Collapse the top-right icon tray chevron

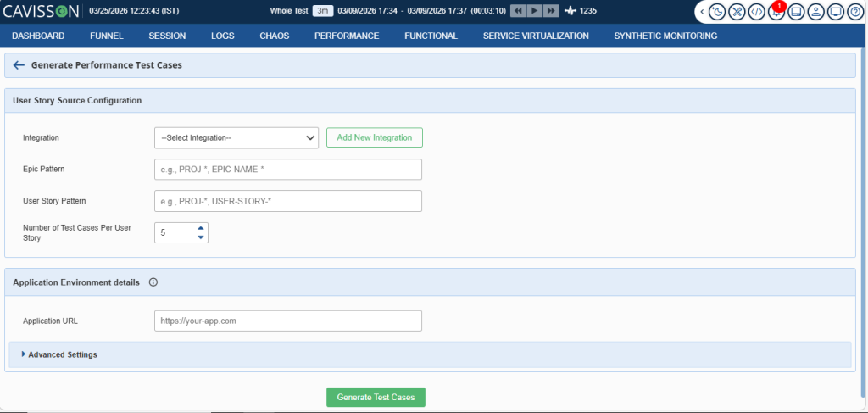(702, 12)
